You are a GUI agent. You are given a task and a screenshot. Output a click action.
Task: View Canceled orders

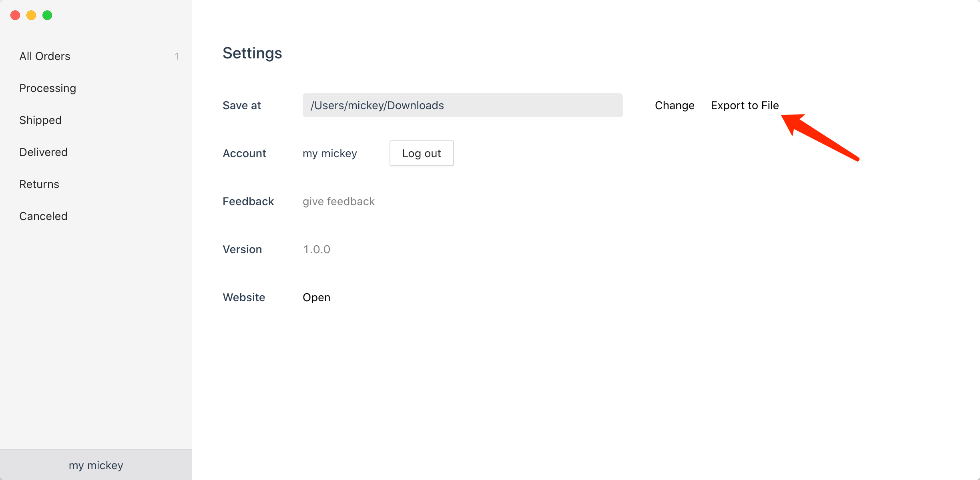pyautogui.click(x=43, y=216)
